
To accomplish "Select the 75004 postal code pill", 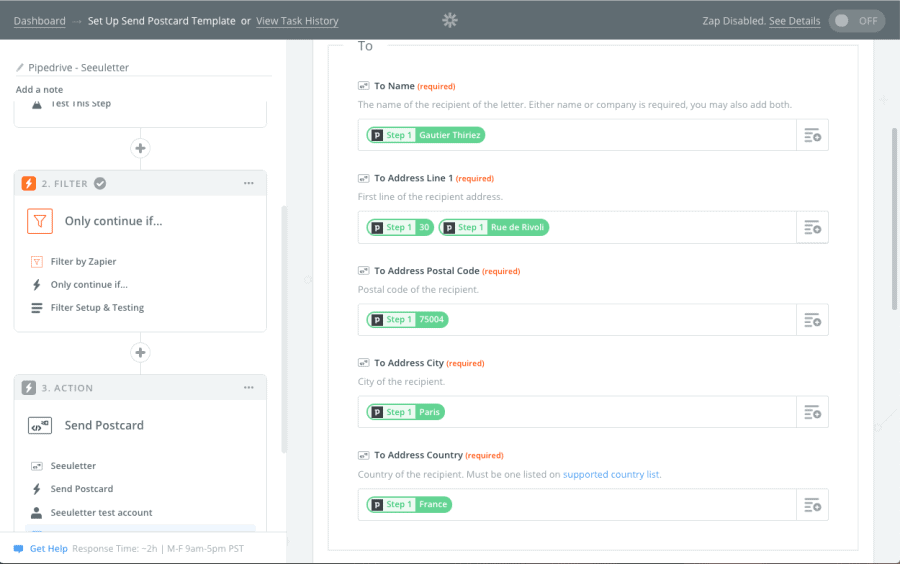I will pos(408,320).
